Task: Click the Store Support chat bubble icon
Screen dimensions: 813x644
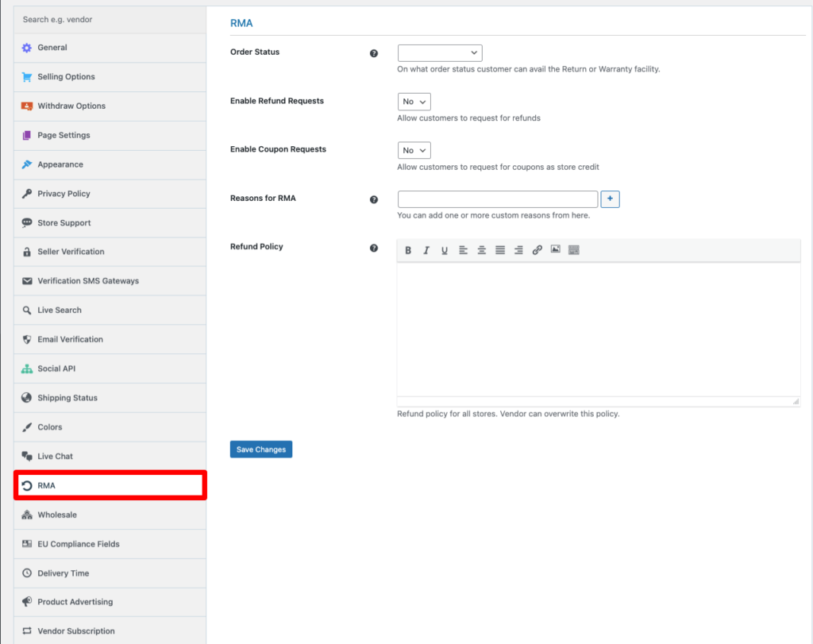Action: tap(27, 223)
